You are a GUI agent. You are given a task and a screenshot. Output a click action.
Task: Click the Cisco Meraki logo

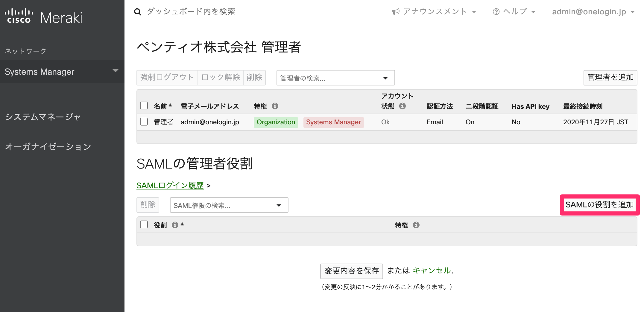pos(43,17)
